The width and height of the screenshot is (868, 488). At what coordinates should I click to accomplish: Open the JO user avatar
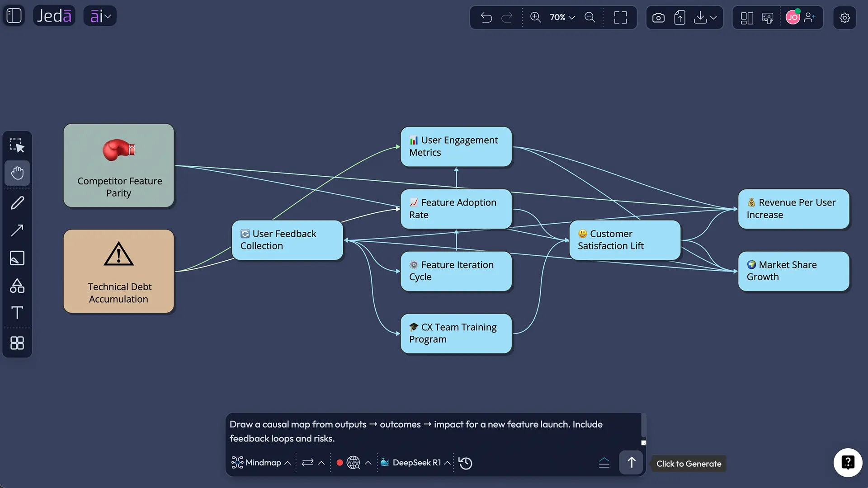(793, 17)
